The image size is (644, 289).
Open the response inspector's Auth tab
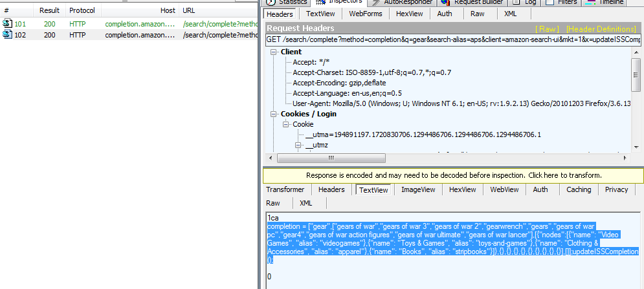pyautogui.click(x=540, y=189)
